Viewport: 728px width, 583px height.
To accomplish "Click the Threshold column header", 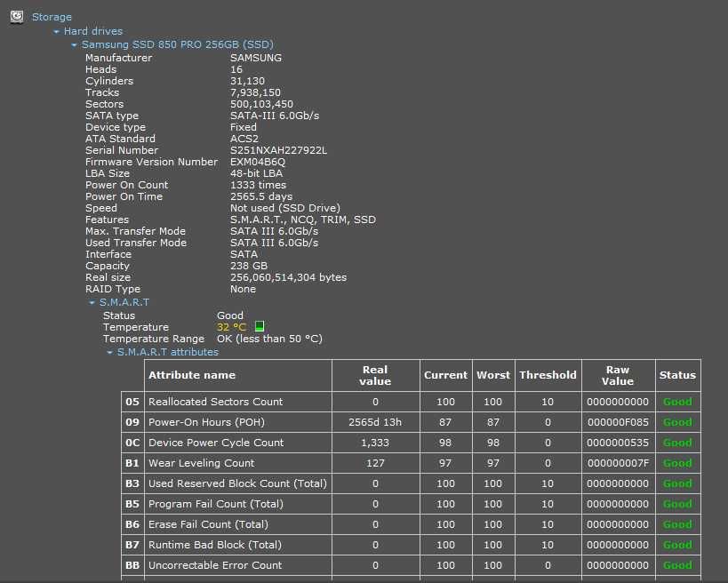I will coord(548,375).
